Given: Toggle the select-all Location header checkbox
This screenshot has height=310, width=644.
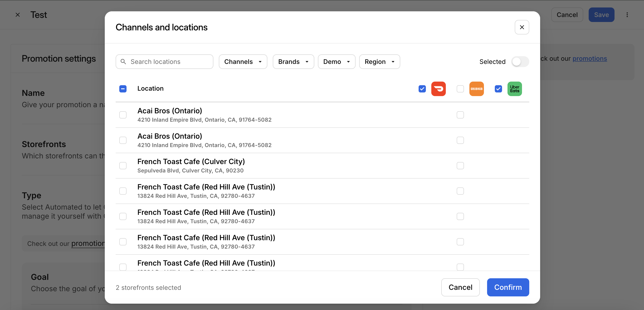Looking at the screenshot, I should 123,89.
